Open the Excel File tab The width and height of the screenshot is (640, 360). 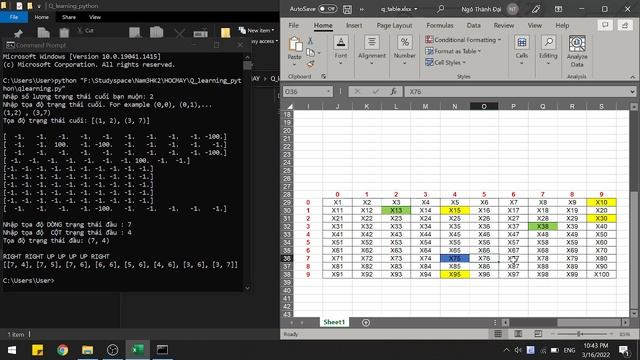pos(293,25)
